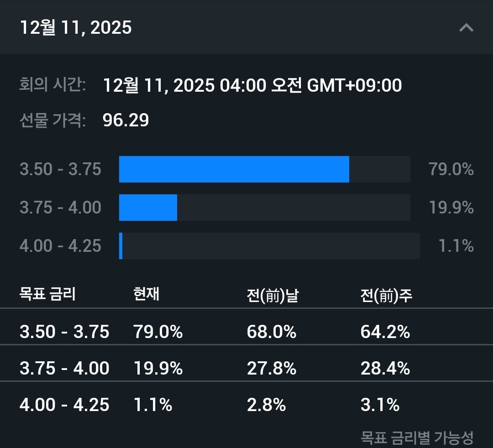Screen dimensions: 493x448
Task: Click the 목표 금리 column header
Action: pos(47,294)
